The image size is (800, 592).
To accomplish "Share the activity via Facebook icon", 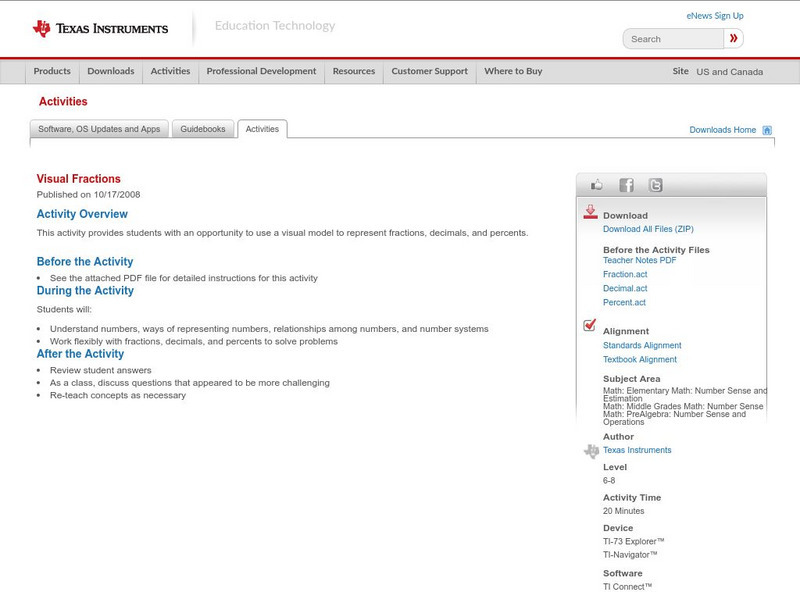I will (626, 185).
